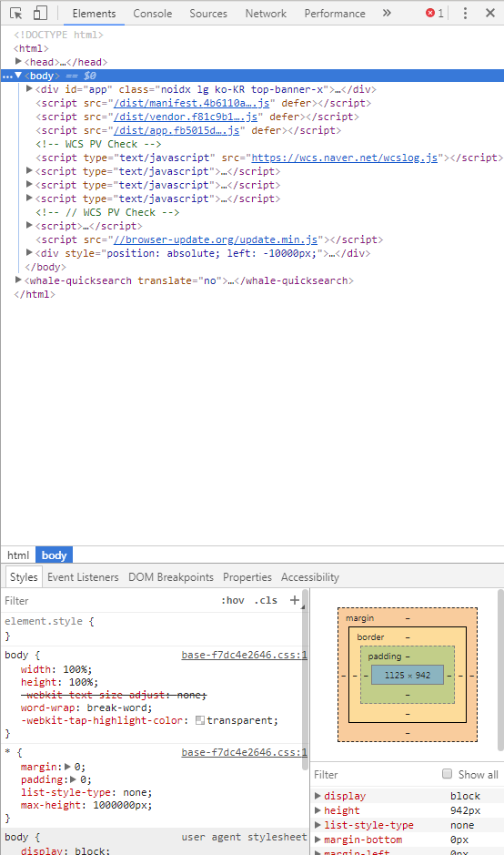Click the border box label in box model
Screen dimensions: 504x855
(x=370, y=636)
